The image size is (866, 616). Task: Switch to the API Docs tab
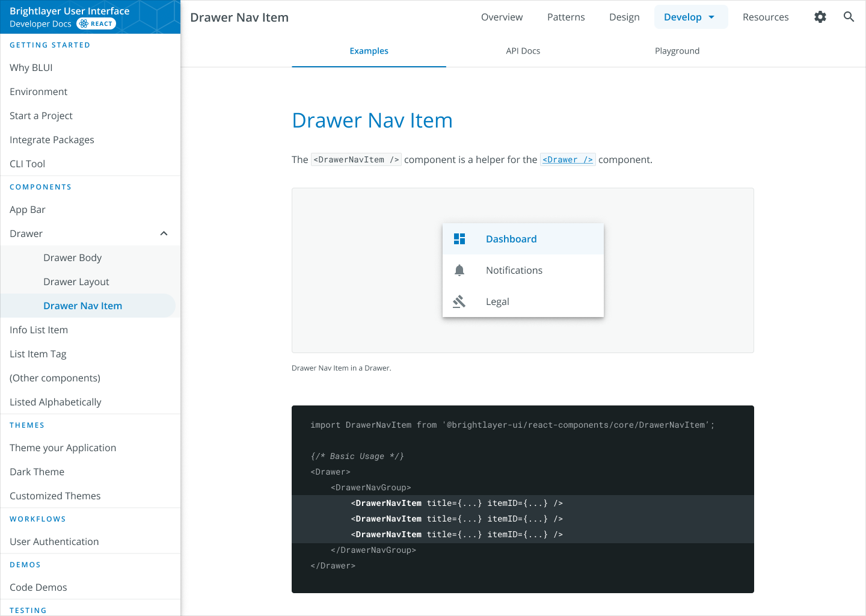point(523,51)
